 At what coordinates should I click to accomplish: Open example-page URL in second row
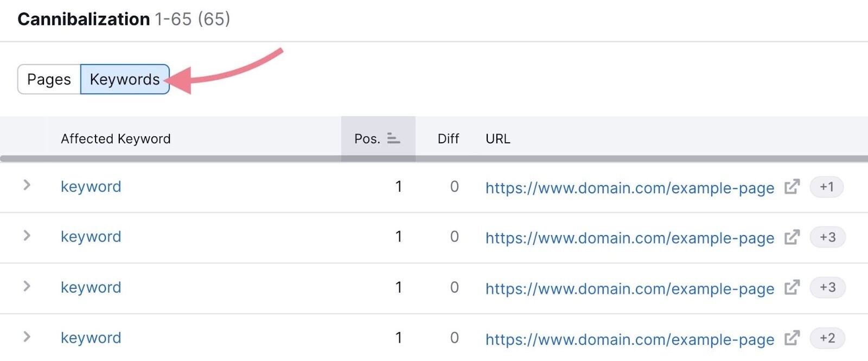click(x=629, y=238)
